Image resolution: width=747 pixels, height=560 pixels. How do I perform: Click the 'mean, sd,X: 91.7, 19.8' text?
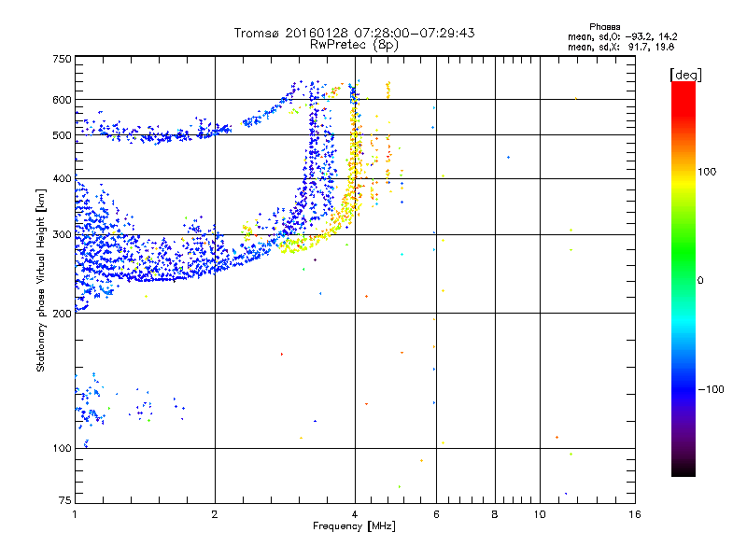click(x=621, y=47)
